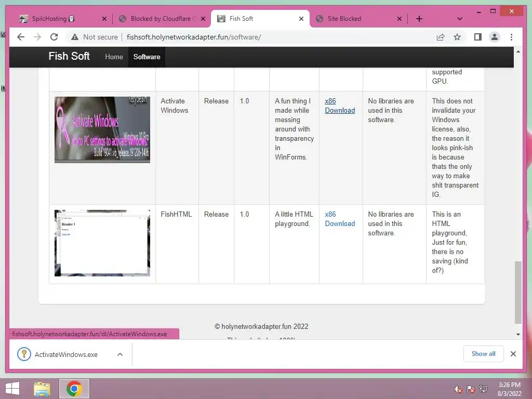Image resolution: width=532 pixels, height=399 pixels.
Task: Open the Software navigation item
Action: tap(147, 57)
